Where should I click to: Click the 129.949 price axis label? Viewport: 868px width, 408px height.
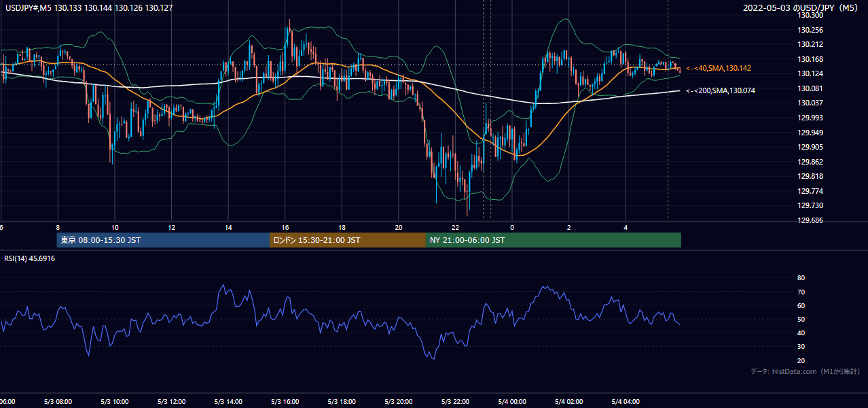pyautogui.click(x=810, y=133)
